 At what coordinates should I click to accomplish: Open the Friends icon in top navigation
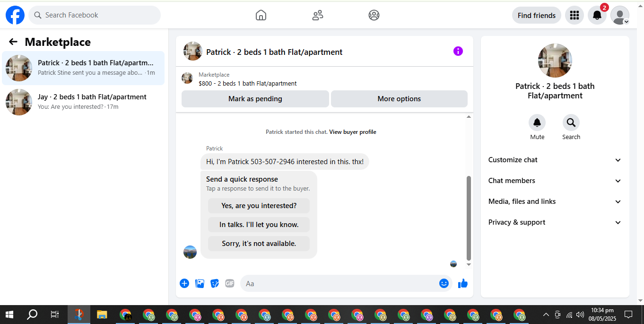tap(318, 15)
